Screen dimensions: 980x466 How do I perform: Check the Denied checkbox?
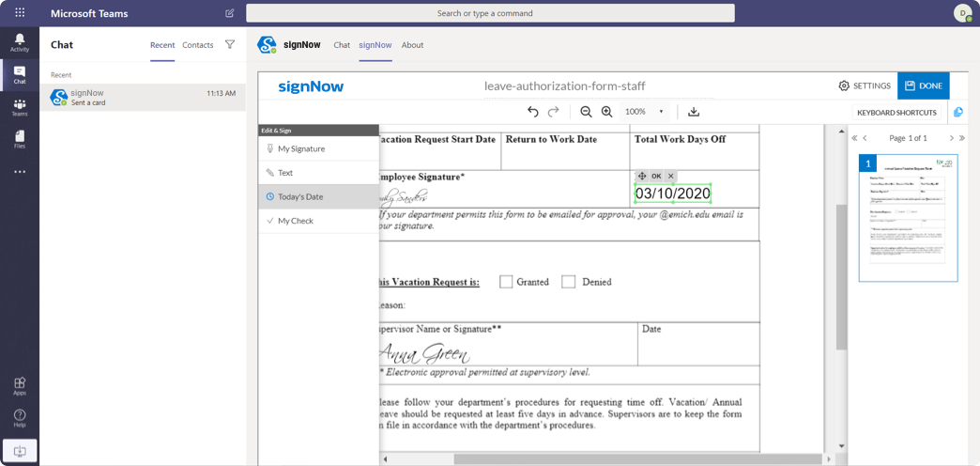(568, 282)
